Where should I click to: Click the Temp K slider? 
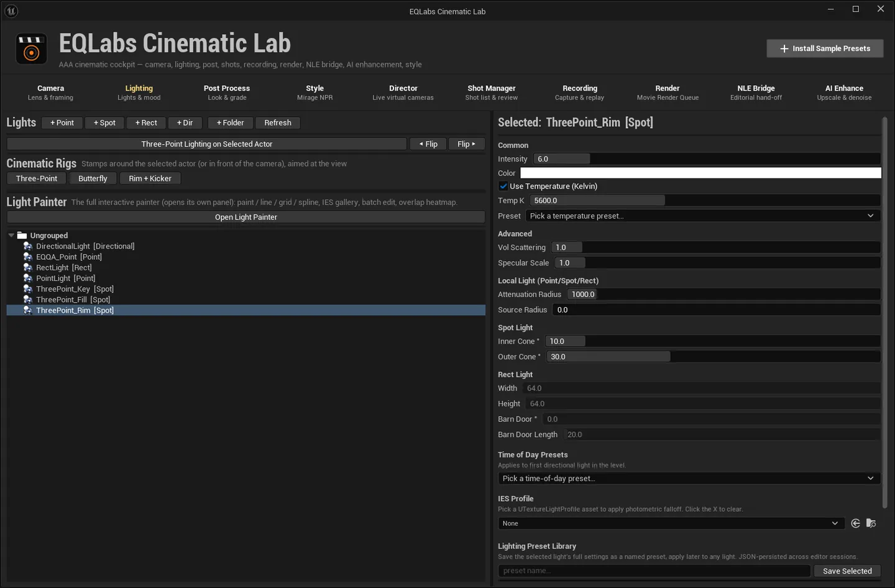[x=705, y=201]
